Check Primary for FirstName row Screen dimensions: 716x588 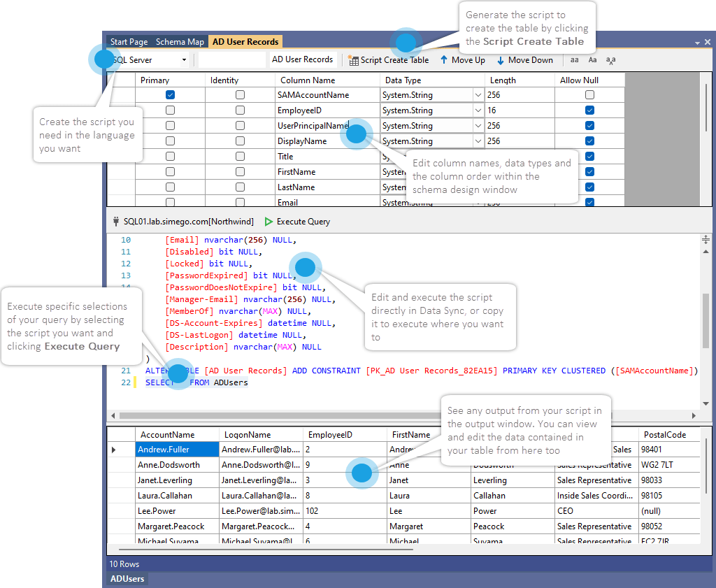tap(171, 172)
